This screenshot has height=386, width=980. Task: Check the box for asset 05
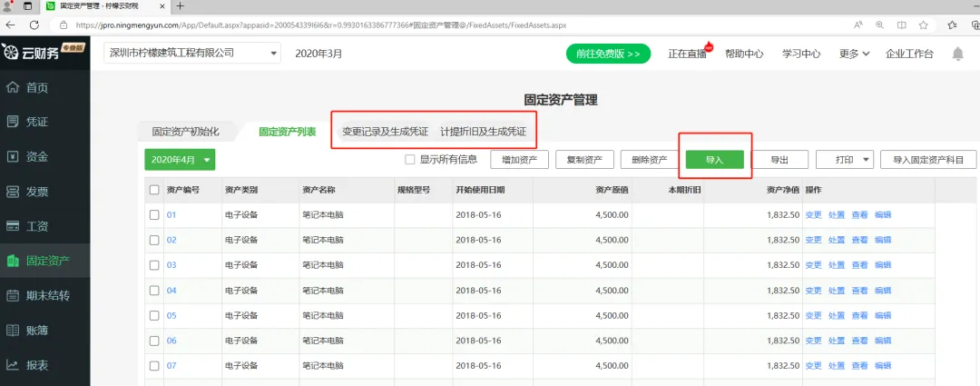tap(154, 315)
